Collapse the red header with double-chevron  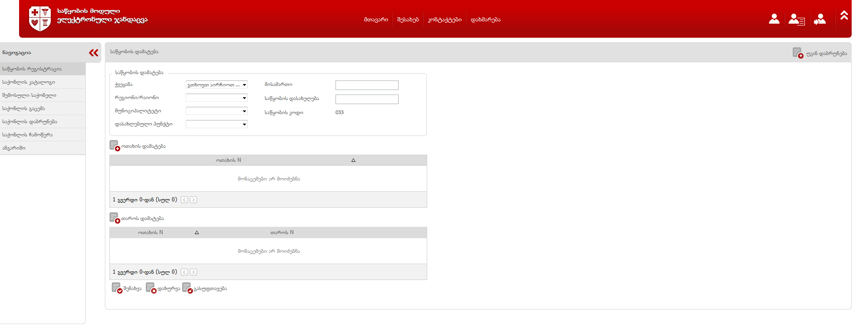pos(844,15)
